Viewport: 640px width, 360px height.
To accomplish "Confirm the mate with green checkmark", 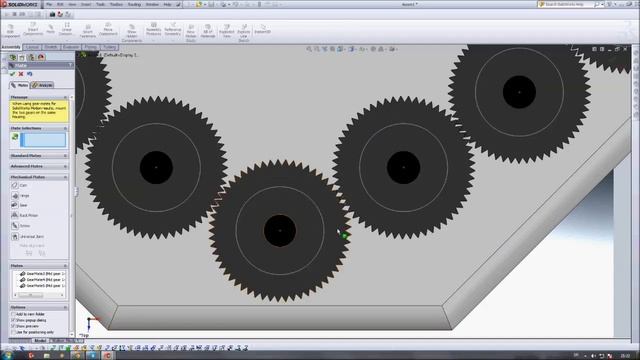I will (13, 74).
